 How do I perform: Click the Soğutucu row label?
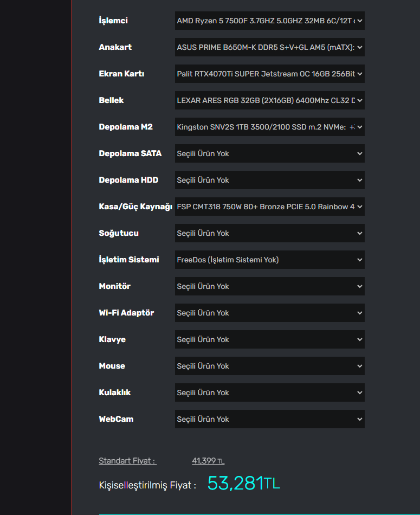tap(119, 233)
